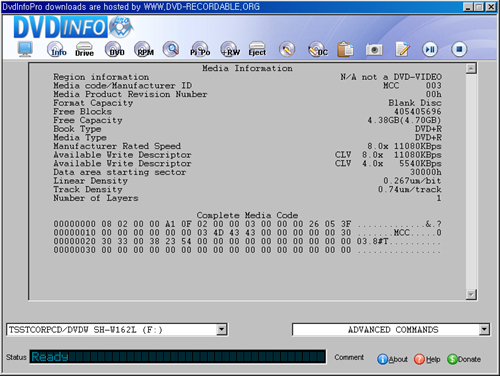Viewport: 500px width, 376px height.
Task: Open the Help link
Action: click(x=427, y=359)
